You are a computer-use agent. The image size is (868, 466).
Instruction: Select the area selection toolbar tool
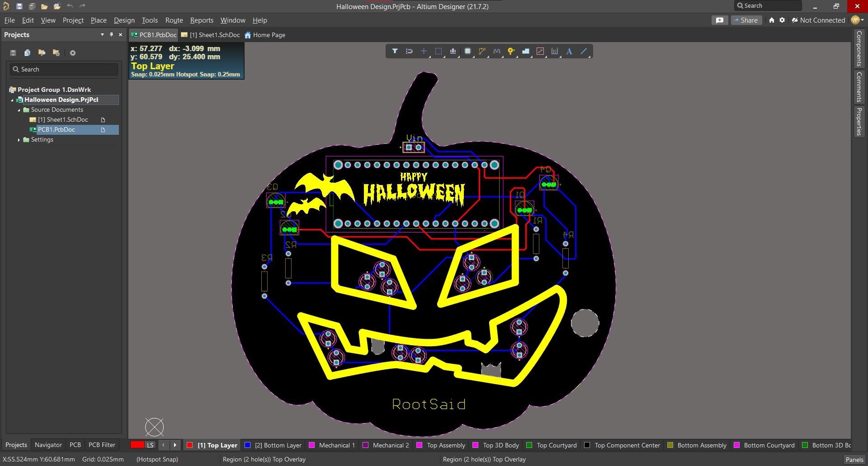[439, 51]
